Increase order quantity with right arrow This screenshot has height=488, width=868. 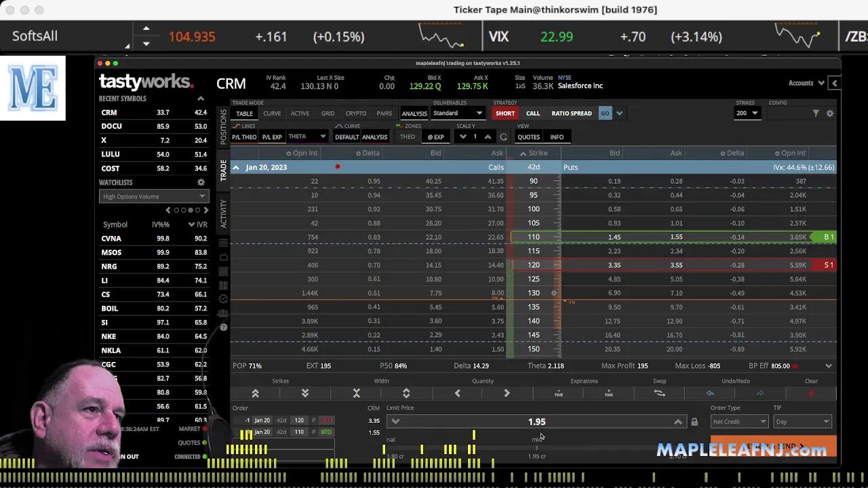[x=507, y=393]
